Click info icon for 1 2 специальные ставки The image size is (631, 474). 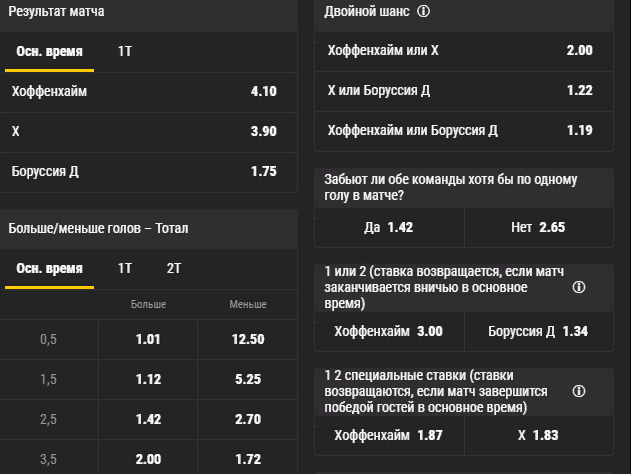577,389
